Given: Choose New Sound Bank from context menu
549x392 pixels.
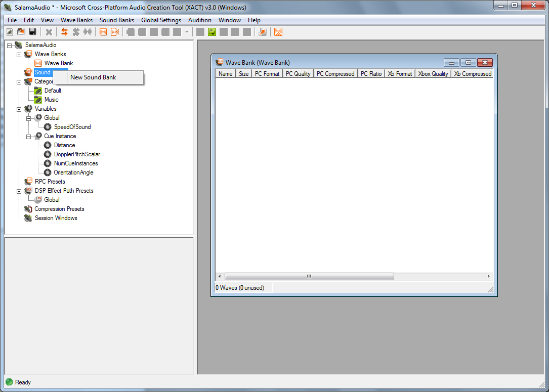Looking at the screenshot, I should (x=98, y=77).
